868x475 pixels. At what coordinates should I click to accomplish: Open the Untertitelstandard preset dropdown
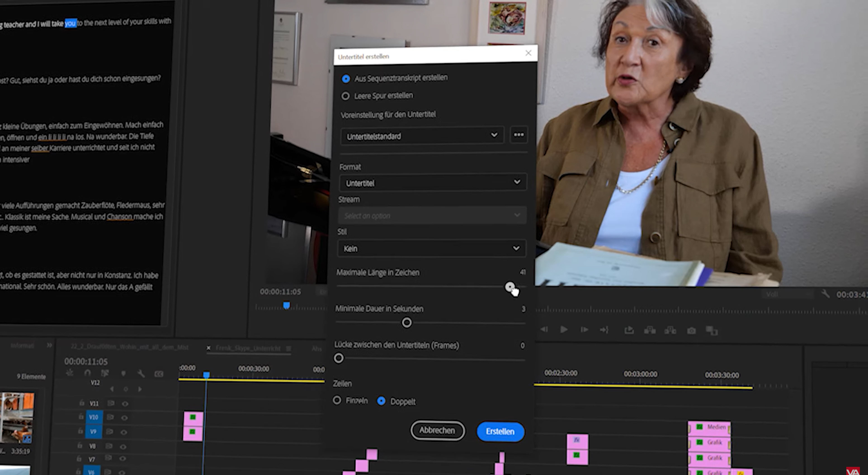[422, 136]
